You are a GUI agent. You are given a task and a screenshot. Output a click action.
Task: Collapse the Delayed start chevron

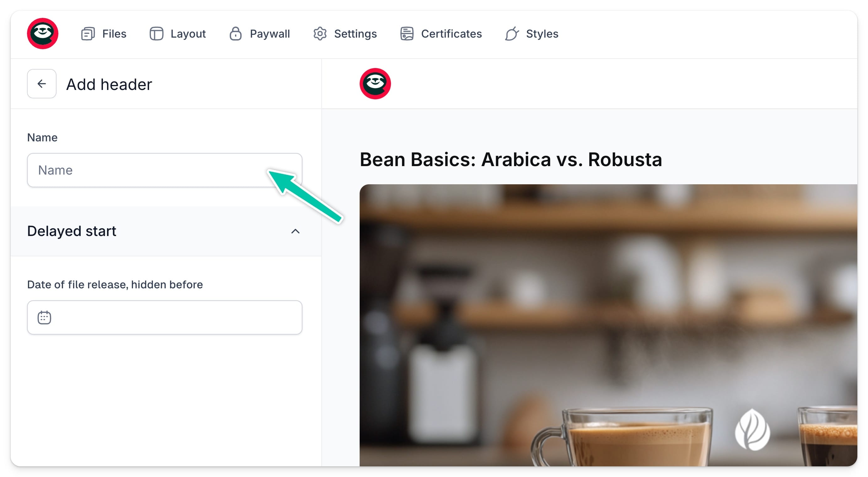point(295,231)
